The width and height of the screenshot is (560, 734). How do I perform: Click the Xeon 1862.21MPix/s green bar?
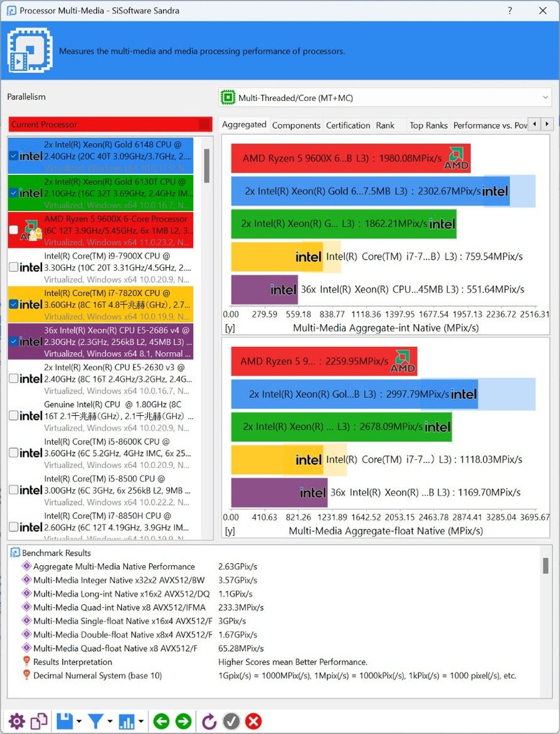344,224
